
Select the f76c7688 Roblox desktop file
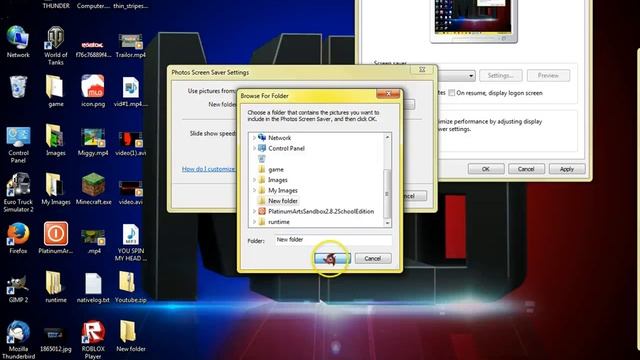tap(93, 49)
